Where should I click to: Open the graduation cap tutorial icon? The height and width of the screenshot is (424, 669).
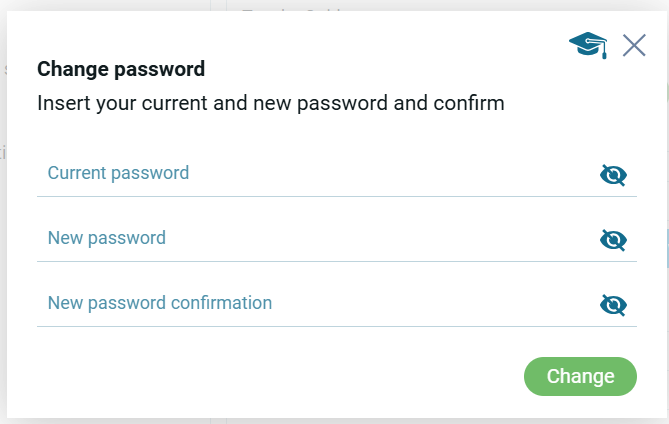[588, 45]
